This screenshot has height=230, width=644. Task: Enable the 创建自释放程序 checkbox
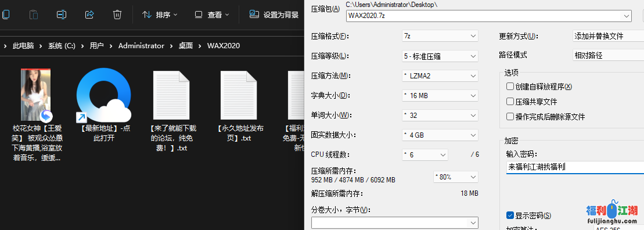point(510,87)
